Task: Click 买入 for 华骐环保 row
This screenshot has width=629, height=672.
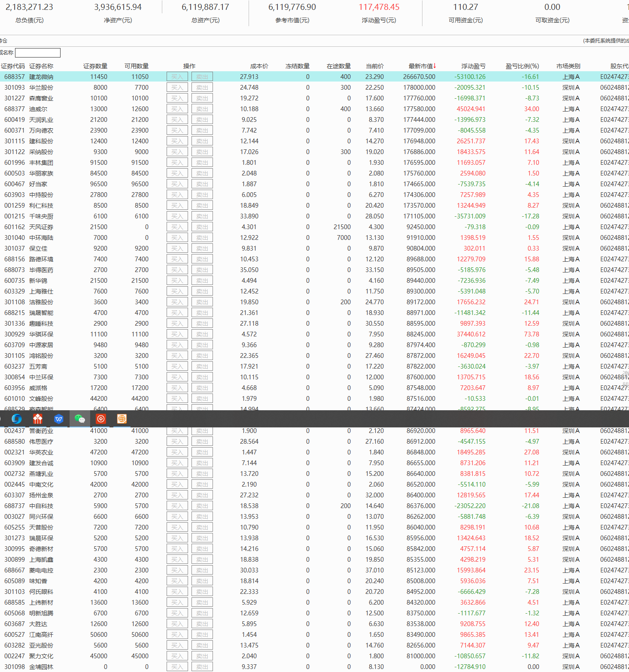Action: 177,334
